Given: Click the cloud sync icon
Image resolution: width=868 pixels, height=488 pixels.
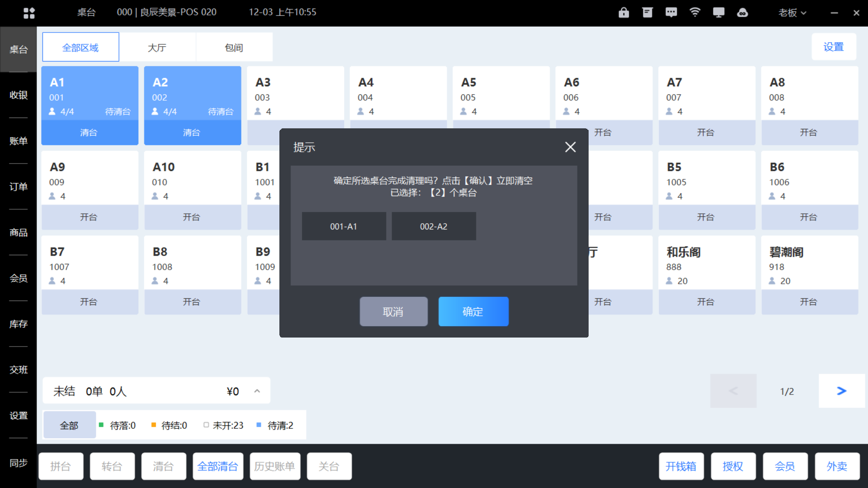Looking at the screenshot, I should [x=742, y=13].
